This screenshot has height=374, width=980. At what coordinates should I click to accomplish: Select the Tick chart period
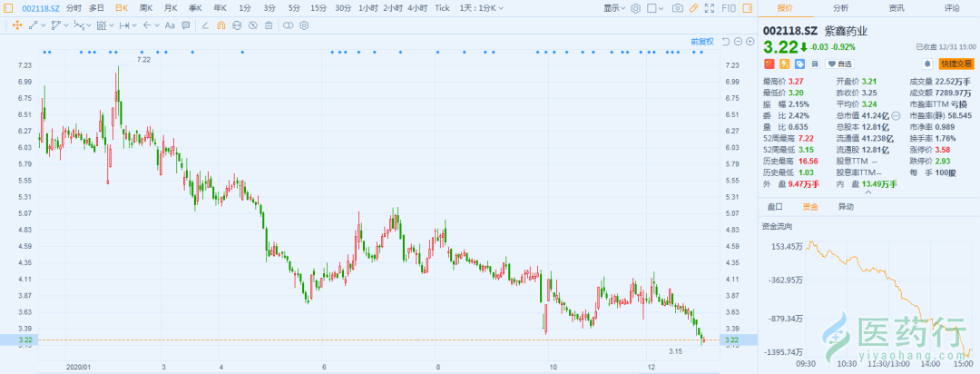442,8
